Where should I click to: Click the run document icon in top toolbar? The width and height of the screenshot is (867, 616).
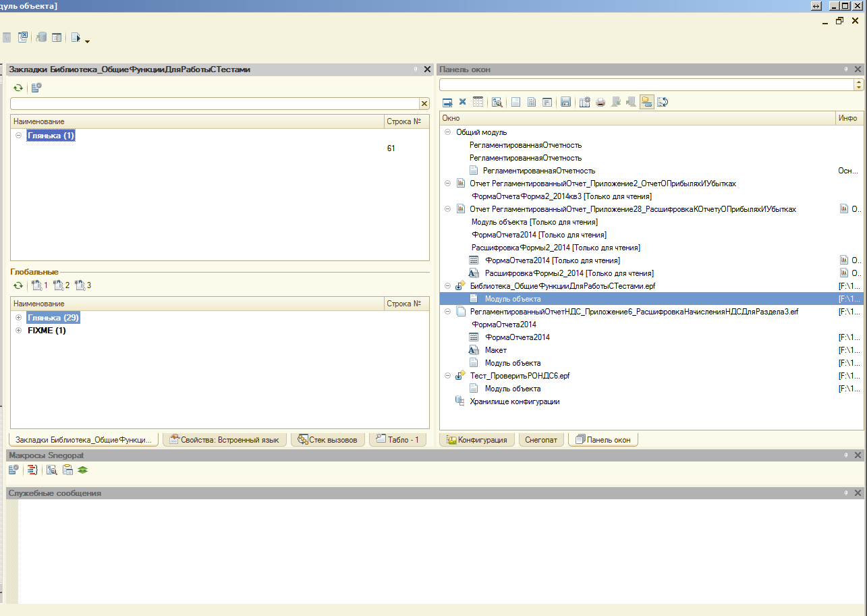[x=76, y=38]
